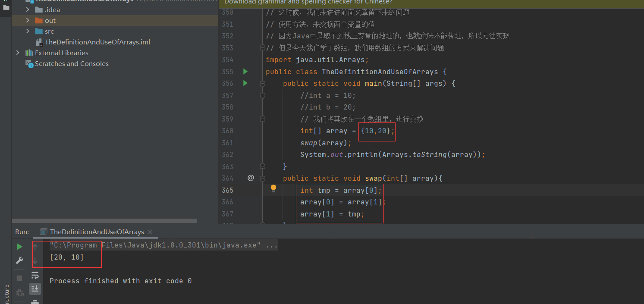Click 'array[1] = tmp;' code line
This screenshot has width=644, height=304.
click(x=333, y=214)
